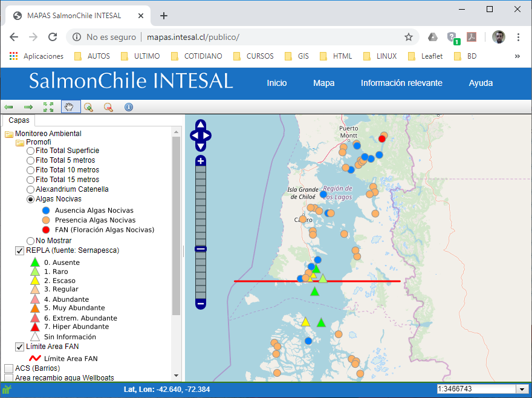The image size is (532, 398).
Task: Pan the map west with the left arrow
Action: (x=195, y=135)
